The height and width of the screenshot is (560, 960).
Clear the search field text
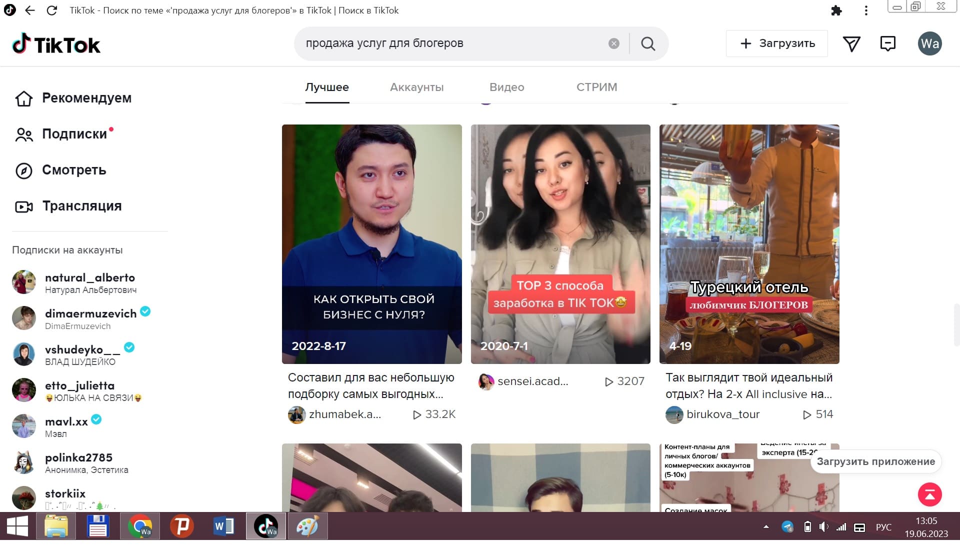[614, 43]
